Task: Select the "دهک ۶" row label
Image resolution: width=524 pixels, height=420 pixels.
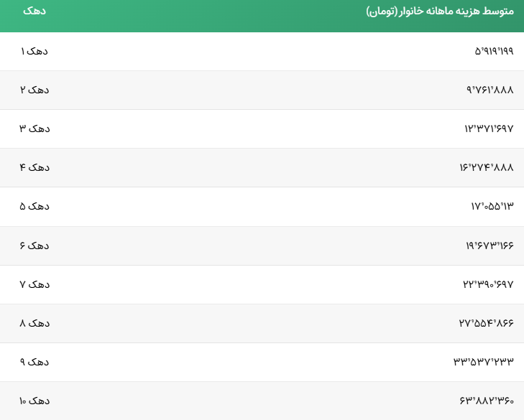Action: [35, 246]
